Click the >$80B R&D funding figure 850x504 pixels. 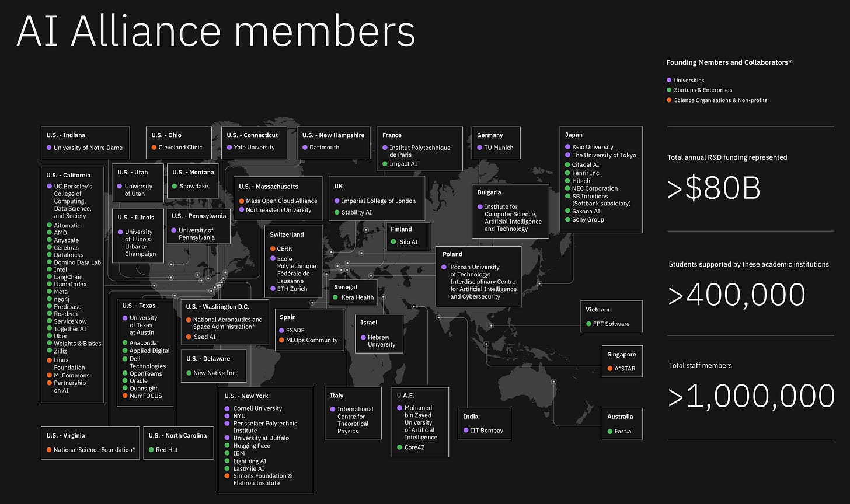click(714, 188)
